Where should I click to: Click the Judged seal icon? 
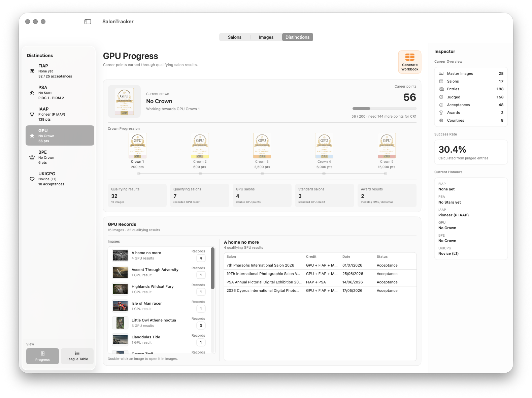pos(441,97)
